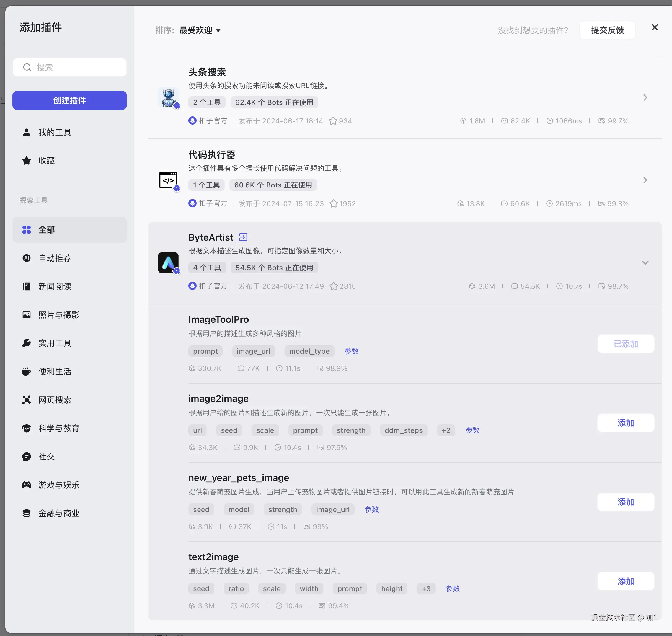The image size is (672, 636).
Task: Click the star icon on ByteArtist
Action: click(334, 286)
